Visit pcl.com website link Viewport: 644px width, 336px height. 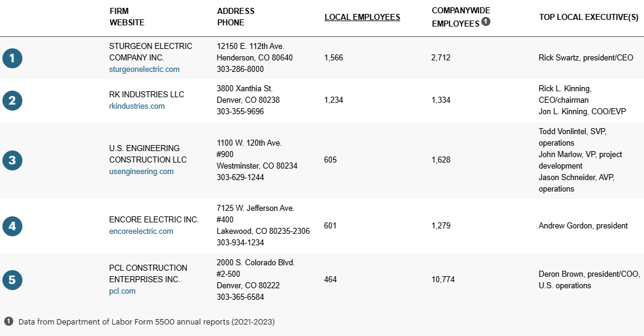click(x=122, y=291)
